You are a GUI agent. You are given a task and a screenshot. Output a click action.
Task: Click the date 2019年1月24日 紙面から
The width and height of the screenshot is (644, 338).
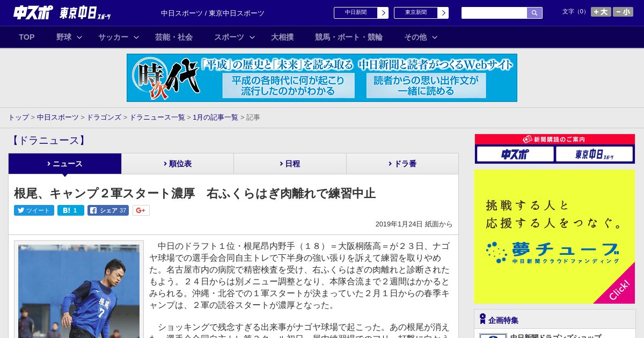[x=414, y=224]
